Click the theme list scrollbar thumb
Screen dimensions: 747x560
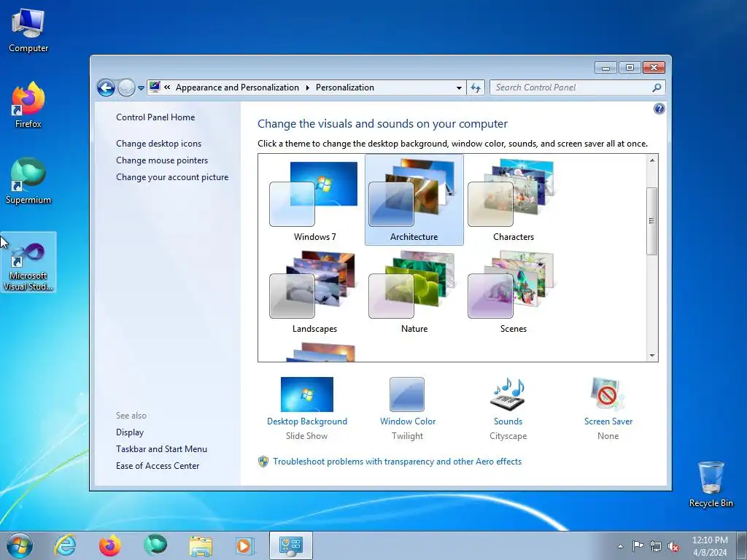click(x=651, y=221)
